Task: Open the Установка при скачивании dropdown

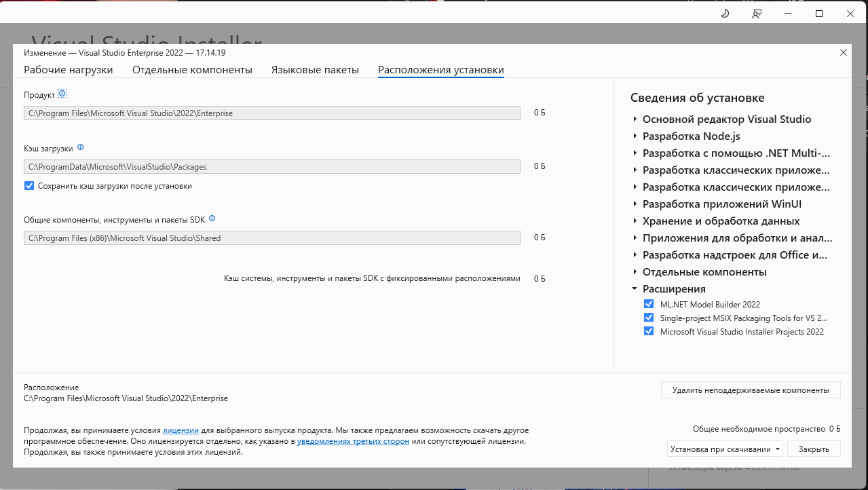Action: pyautogui.click(x=724, y=449)
